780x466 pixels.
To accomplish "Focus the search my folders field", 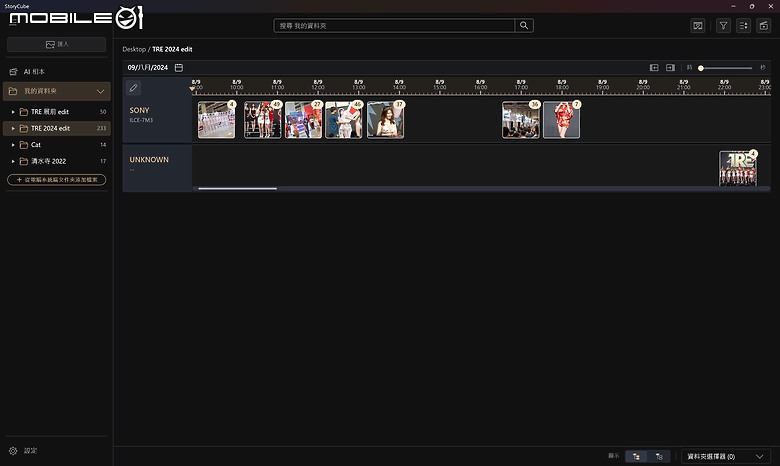I will point(394,25).
